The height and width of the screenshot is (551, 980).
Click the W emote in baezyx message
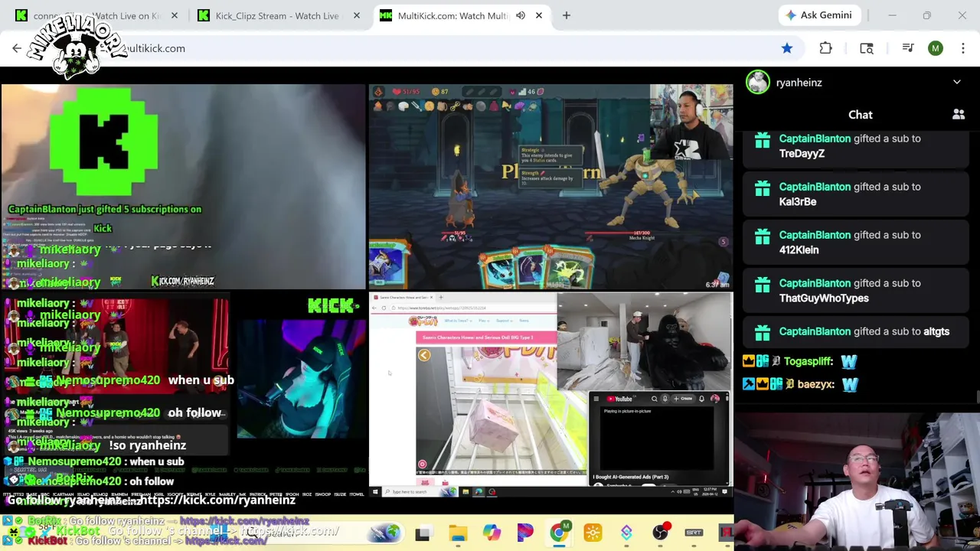[850, 384]
